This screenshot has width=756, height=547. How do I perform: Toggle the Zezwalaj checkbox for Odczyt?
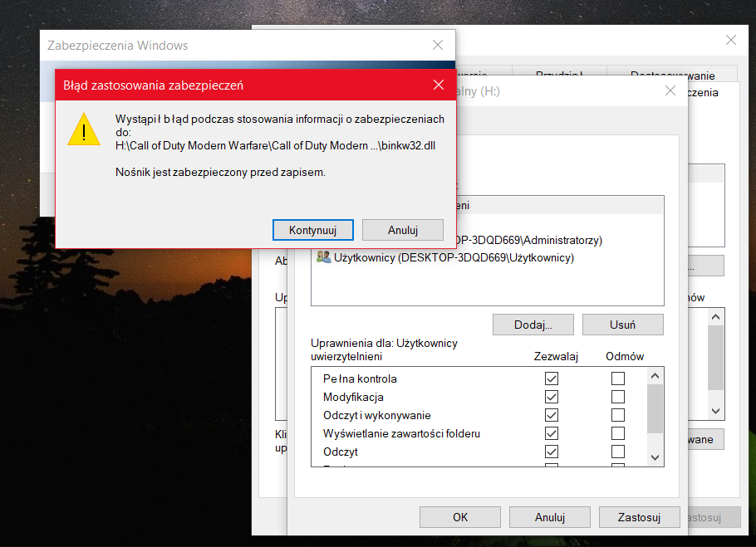click(x=552, y=452)
